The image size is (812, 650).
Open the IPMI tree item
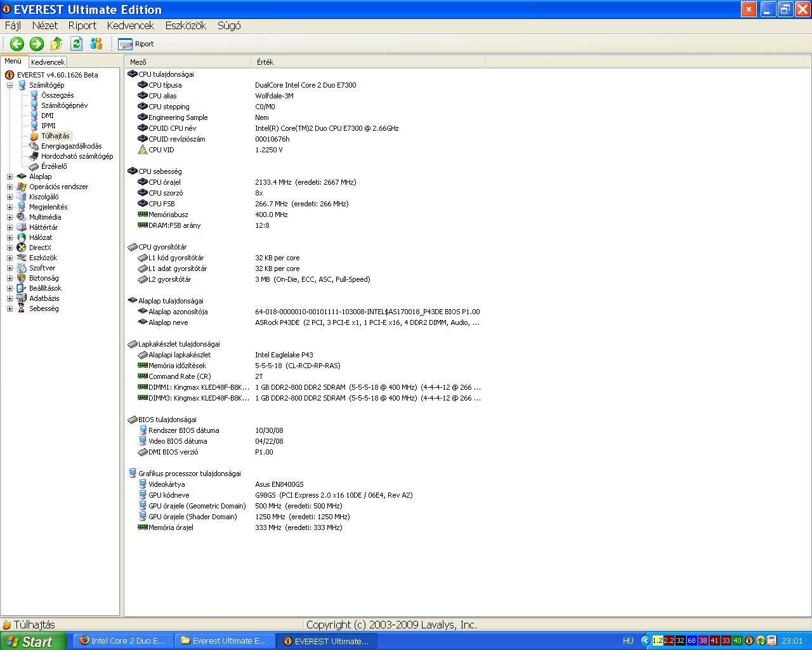pos(48,126)
